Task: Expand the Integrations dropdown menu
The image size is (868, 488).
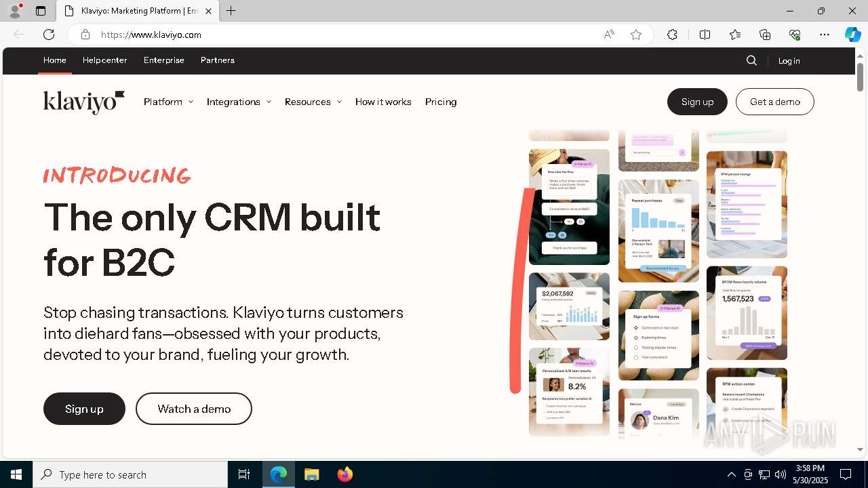Action: tap(239, 102)
